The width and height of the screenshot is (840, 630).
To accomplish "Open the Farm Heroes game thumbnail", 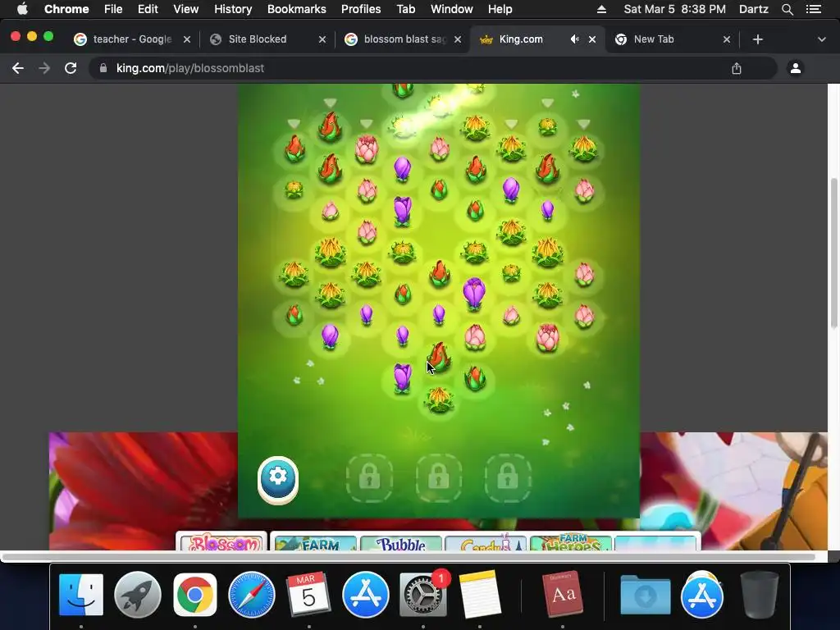I will tap(571, 543).
